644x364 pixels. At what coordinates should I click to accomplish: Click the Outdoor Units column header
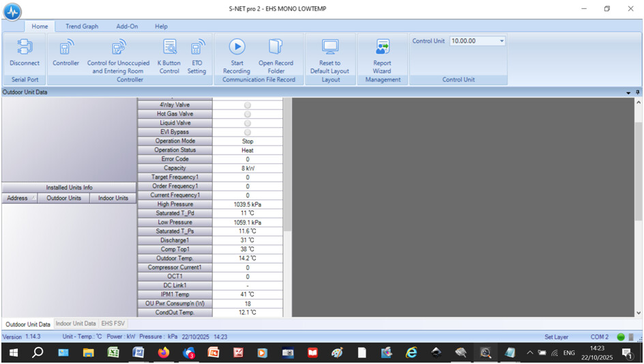click(63, 198)
